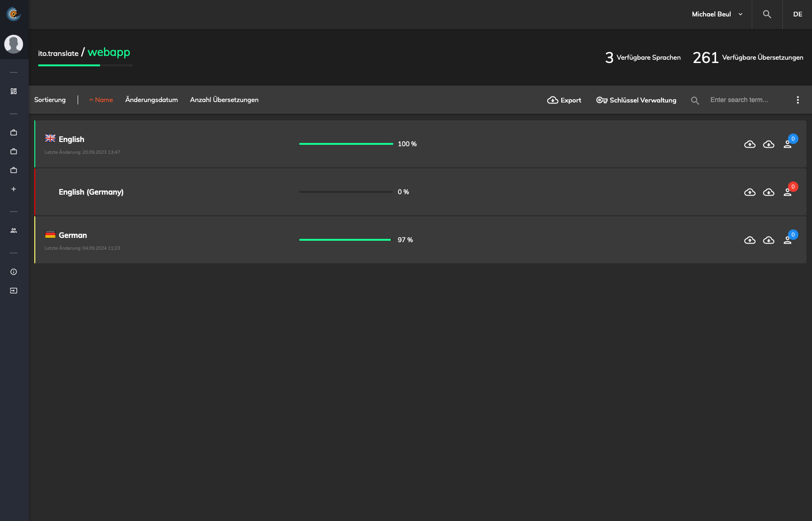Screen dimensions: 812x521
Task: Click the download cloud icon for English
Action: (x=769, y=144)
